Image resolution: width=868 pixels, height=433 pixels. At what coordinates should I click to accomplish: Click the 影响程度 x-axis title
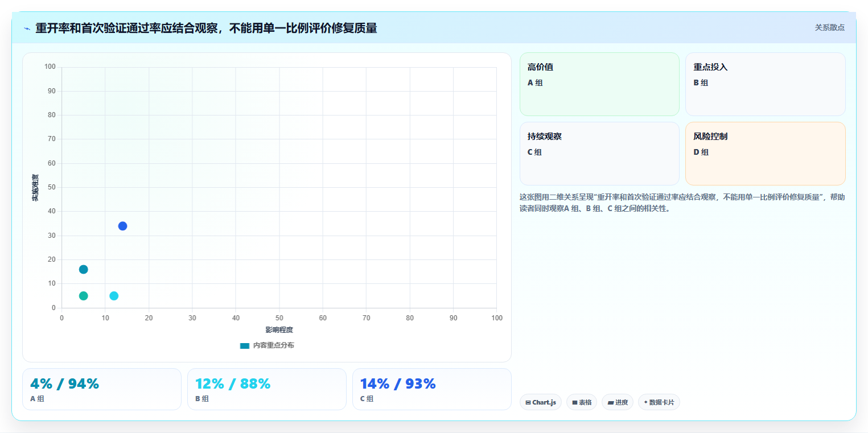(279, 330)
